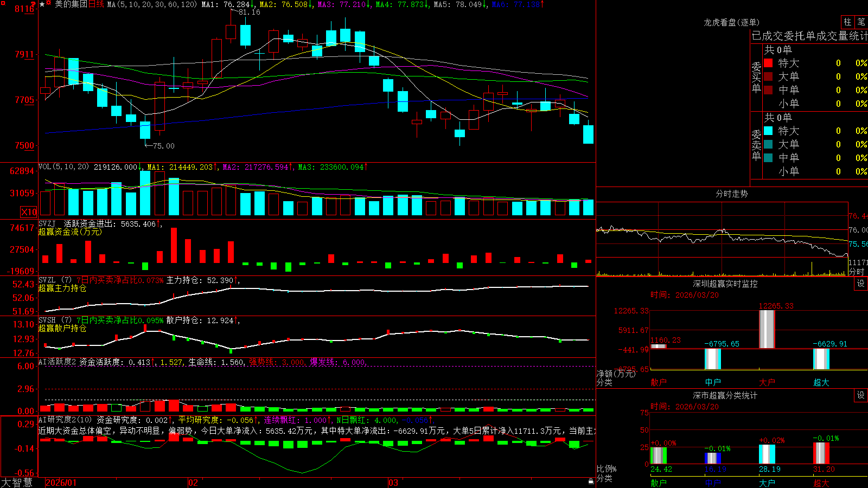Switch 龙虎看盘 to 笔 tick mode
The image size is (868, 488).
861,22
